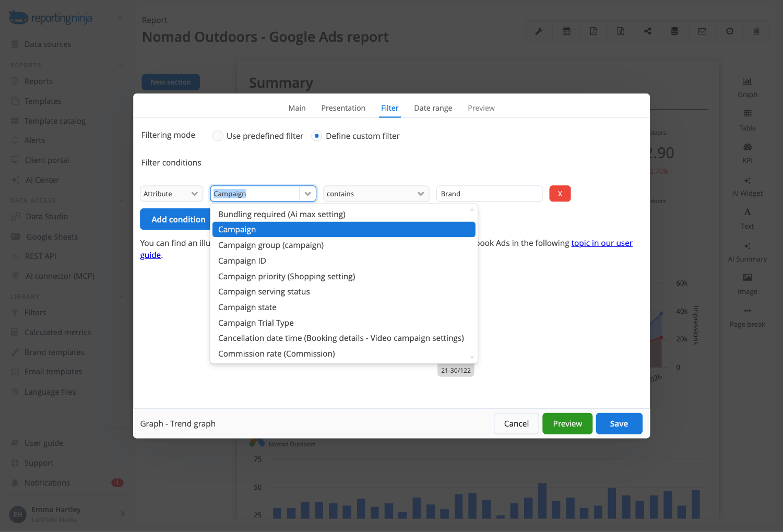Add a Graph widget from right panel
The height and width of the screenshot is (532, 783).
point(748,87)
